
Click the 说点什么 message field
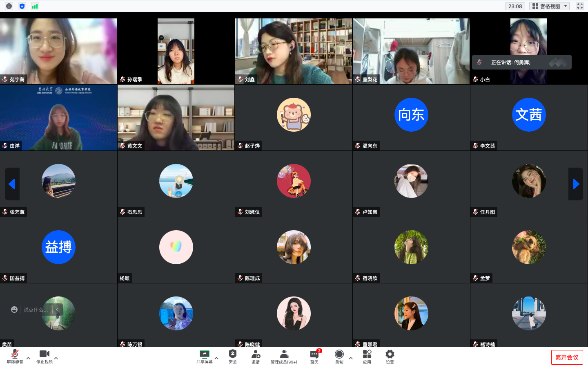click(36, 310)
